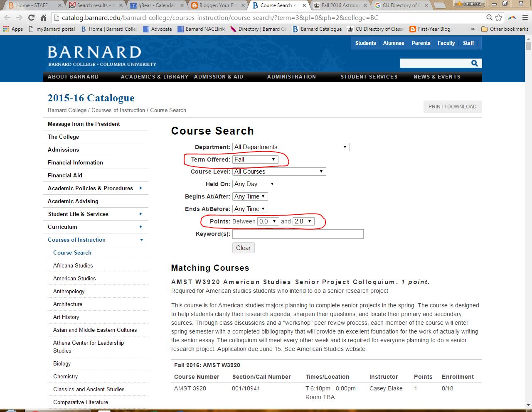Image resolution: width=532 pixels, height=412 pixels.
Task: Click the site search text box
Action: point(435,63)
